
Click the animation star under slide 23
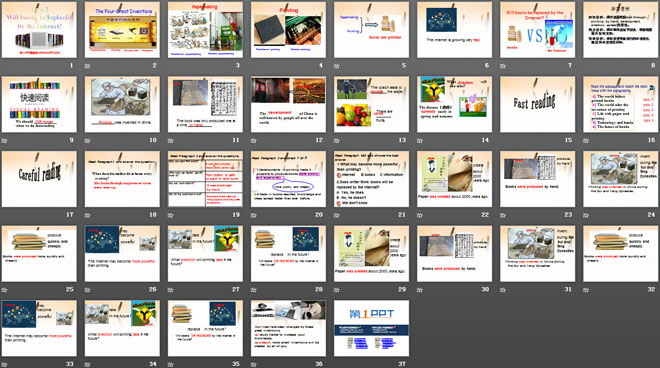(503, 215)
